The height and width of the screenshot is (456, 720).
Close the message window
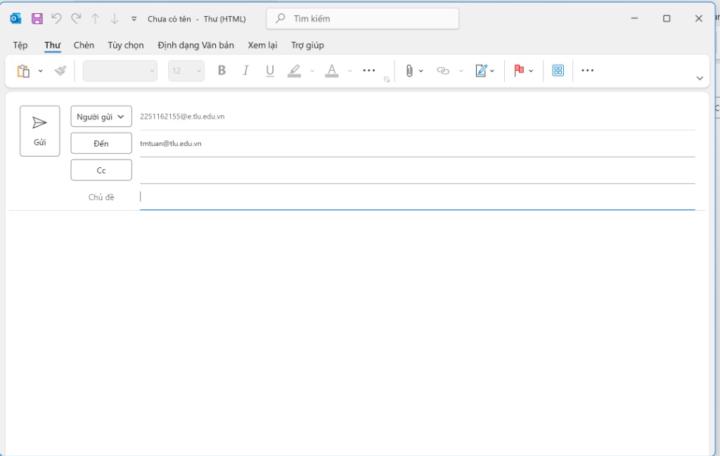[x=698, y=18]
